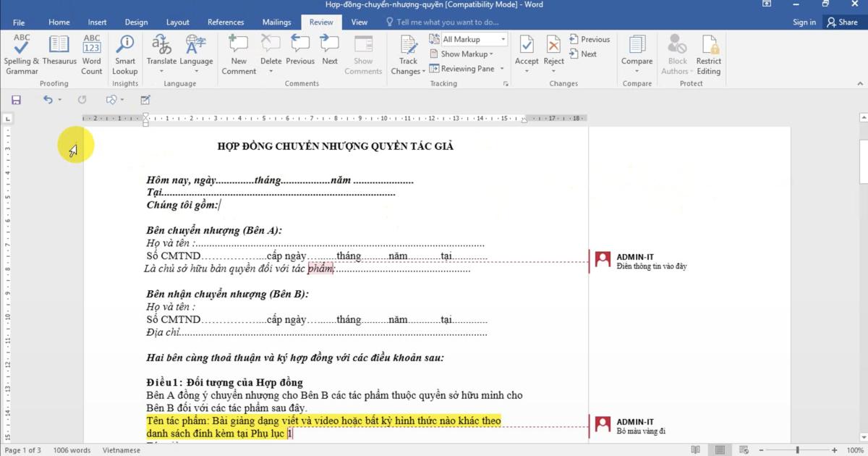Run Spelling & Grammar check
Image resolution: width=868 pixels, height=456 pixels.
tap(21, 51)
